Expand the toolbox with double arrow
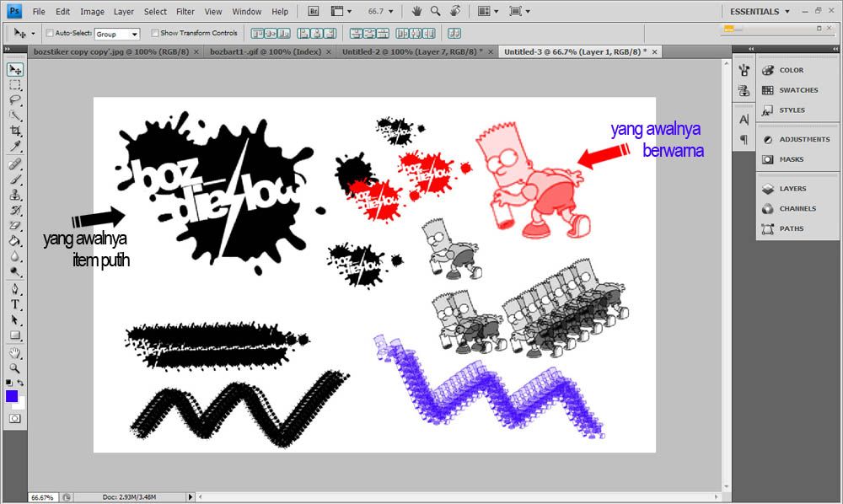Screen dimensions: 843x504 pos(7,49)
